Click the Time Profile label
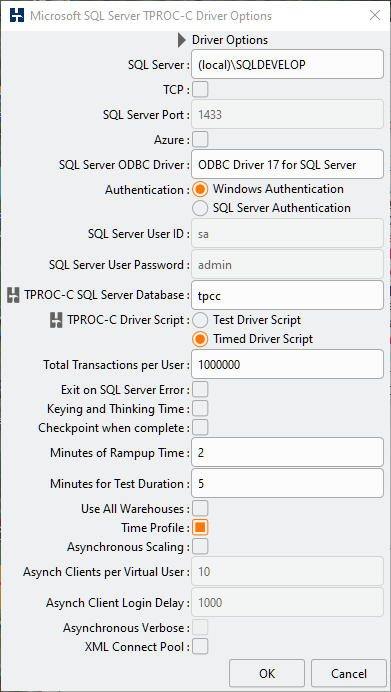 tap(155, 528)
